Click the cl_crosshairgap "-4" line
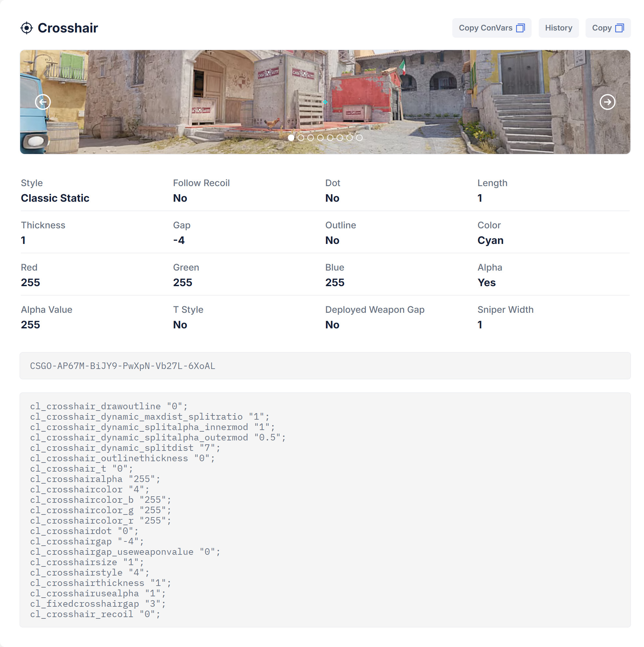This screenshot has height=647, width=644. click(87, 541)
